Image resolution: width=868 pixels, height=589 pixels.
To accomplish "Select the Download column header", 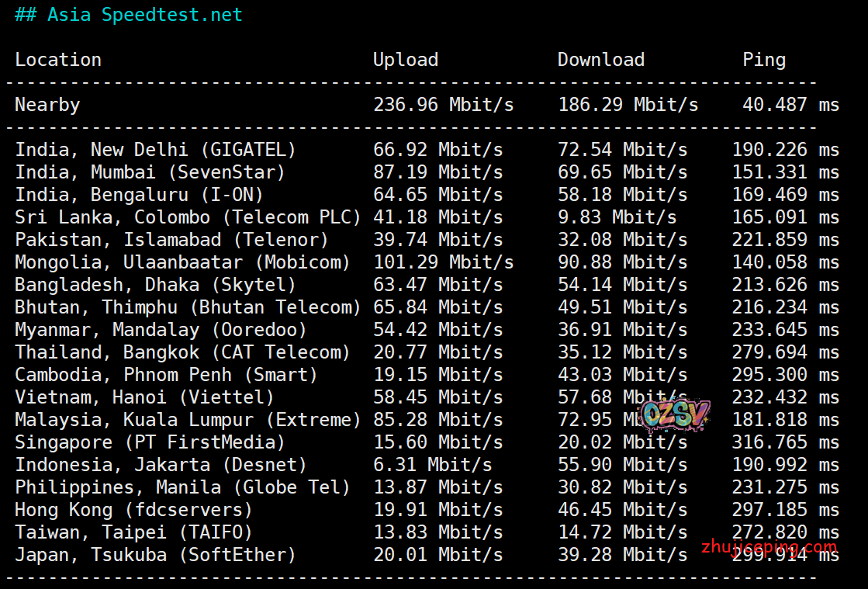I will tap(600, 60).
